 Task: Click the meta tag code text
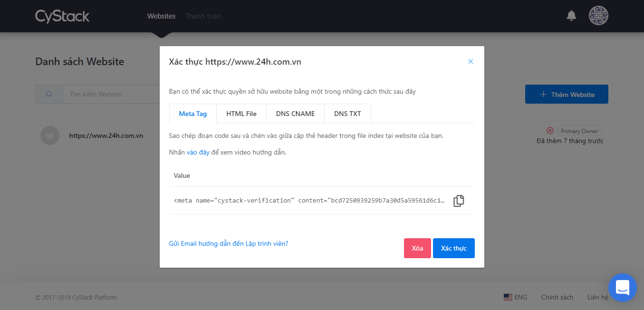tap(309, 201)
